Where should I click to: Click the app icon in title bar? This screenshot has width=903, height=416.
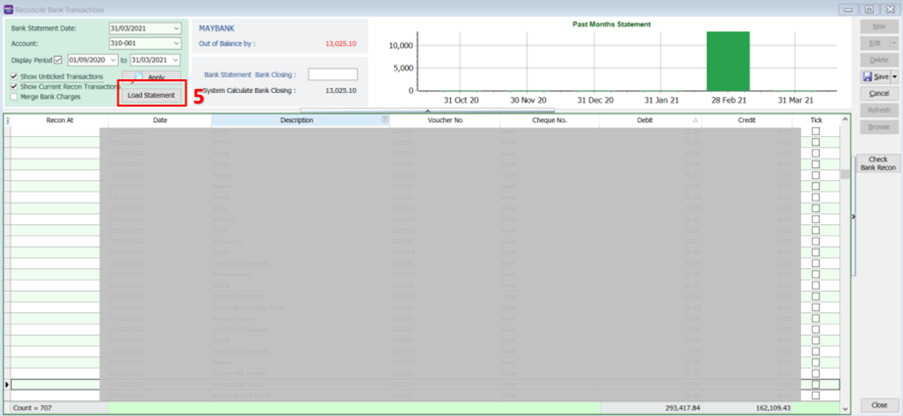coord(9,8)
